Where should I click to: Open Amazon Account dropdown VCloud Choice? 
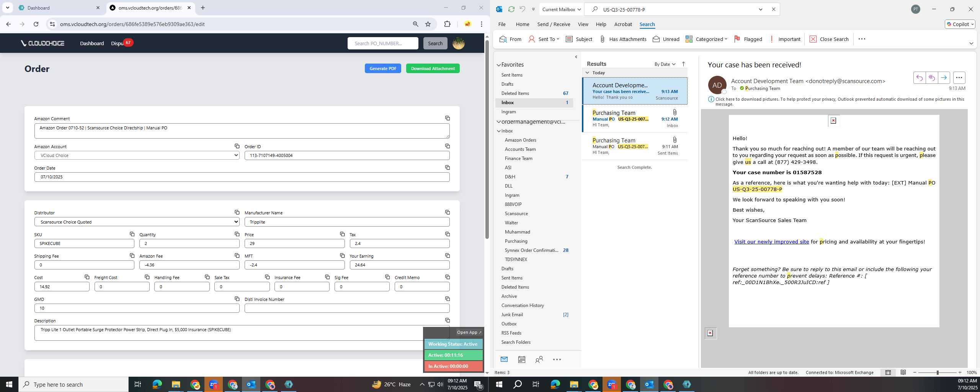(137, 155)
